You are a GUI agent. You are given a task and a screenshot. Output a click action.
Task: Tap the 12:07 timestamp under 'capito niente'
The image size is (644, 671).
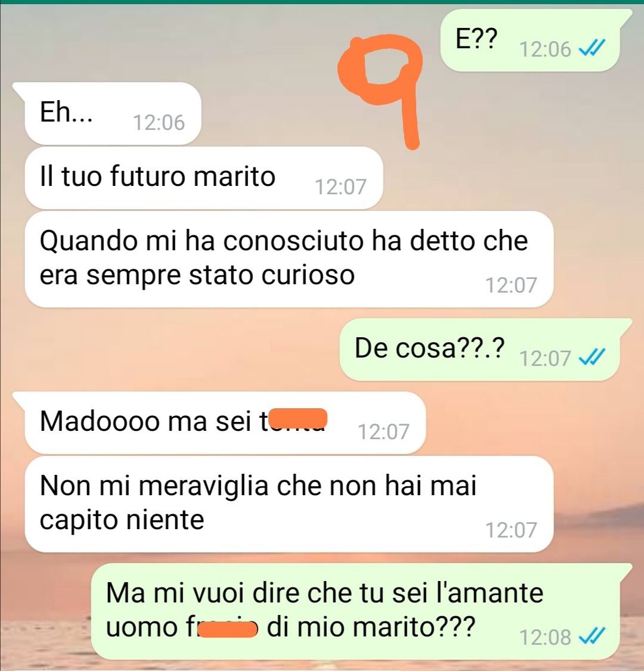[x=511, y=530]
